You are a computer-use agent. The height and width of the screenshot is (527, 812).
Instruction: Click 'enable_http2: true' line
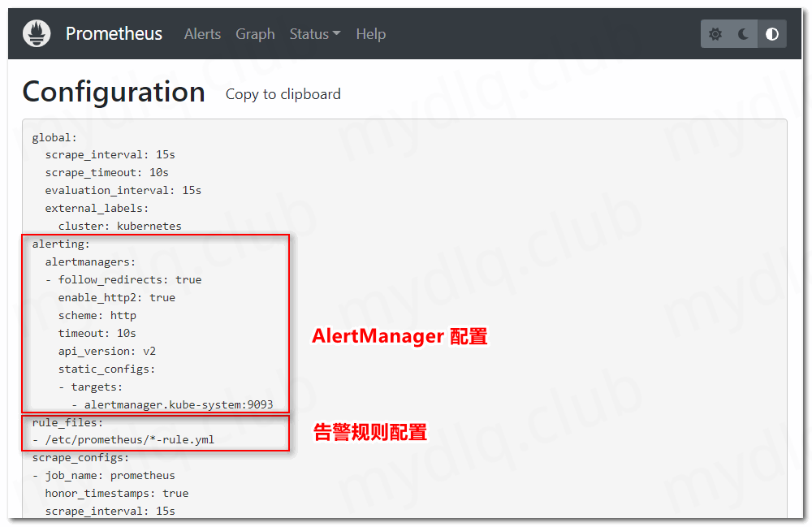(x=116, y=298)
